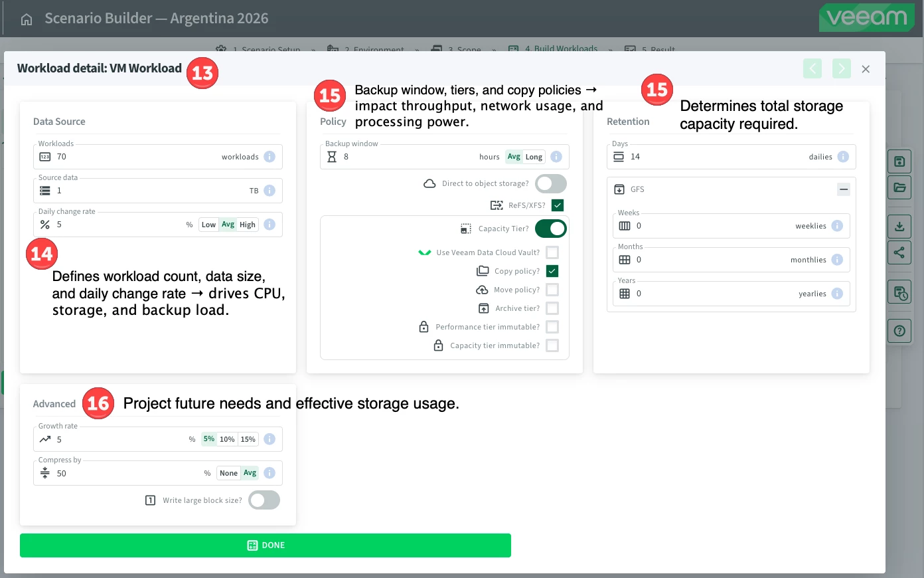Select None compression preset

point(228,473)
